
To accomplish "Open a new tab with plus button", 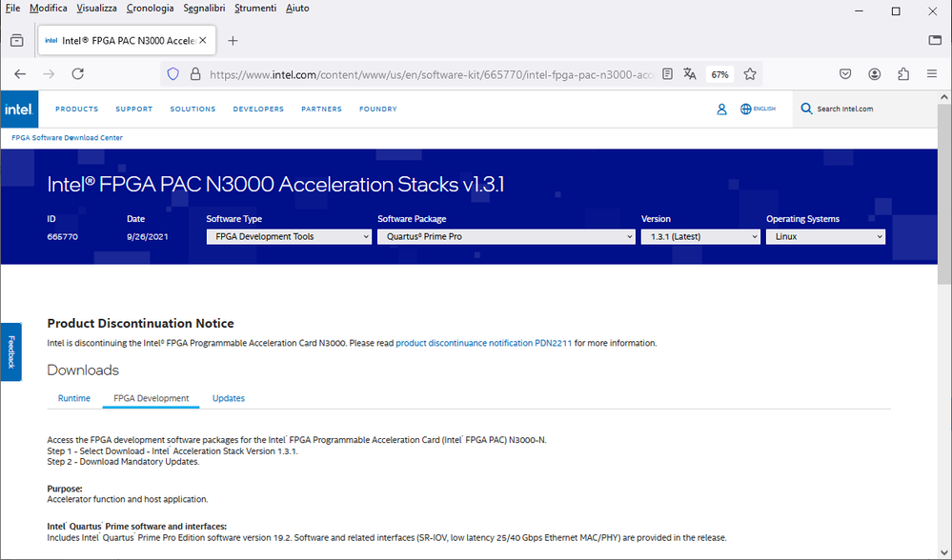I will (x=233, y=41).
